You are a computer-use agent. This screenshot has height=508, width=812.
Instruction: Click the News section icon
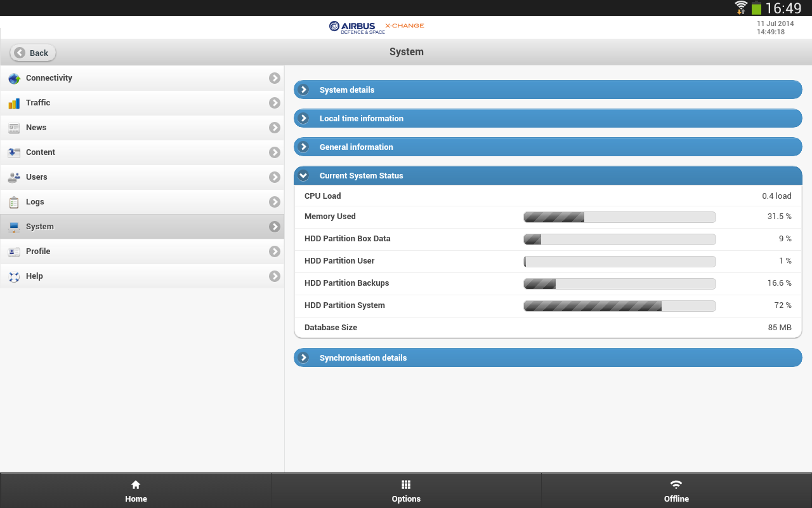pyautogui.click(x=14, y=127)
